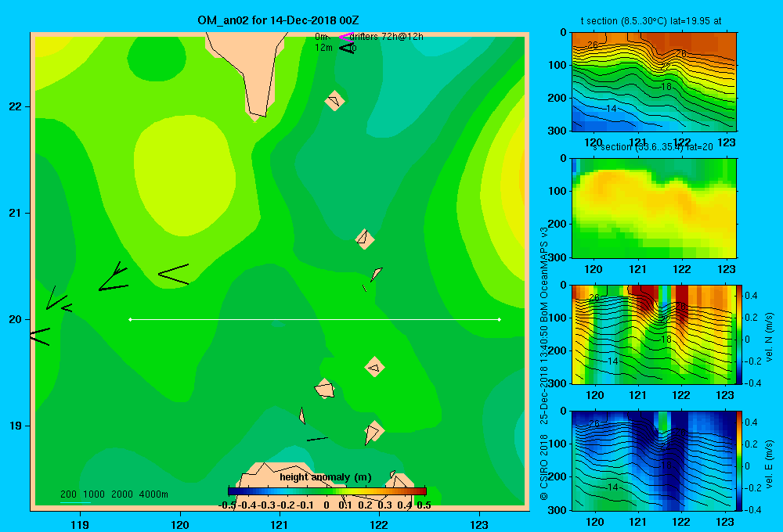Click longitude label 123 on main map
783x532 pixels.
tap(479, 524)
